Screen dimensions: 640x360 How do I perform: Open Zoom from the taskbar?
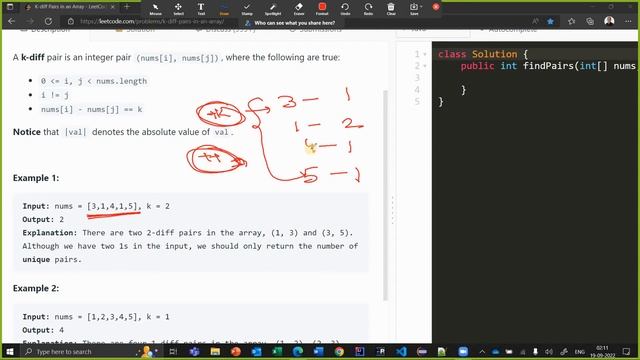[x=463, y=351]
